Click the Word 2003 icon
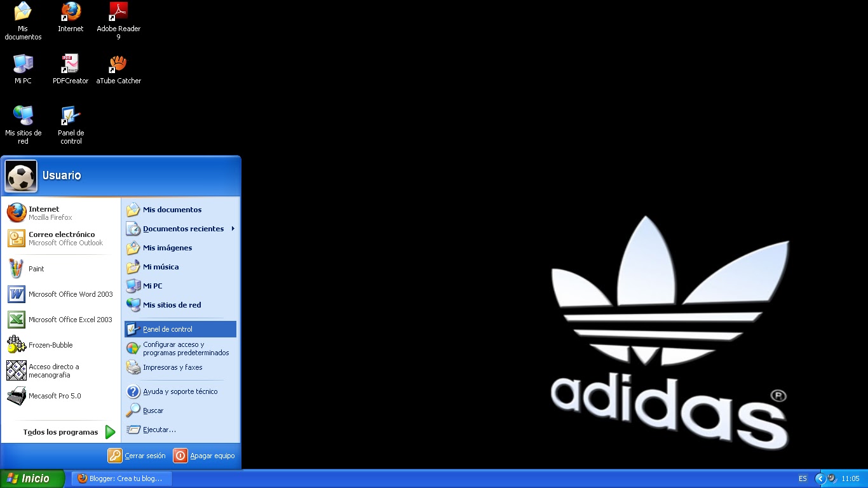This screenshot has width=868, height=488. (x=17, y=294)
